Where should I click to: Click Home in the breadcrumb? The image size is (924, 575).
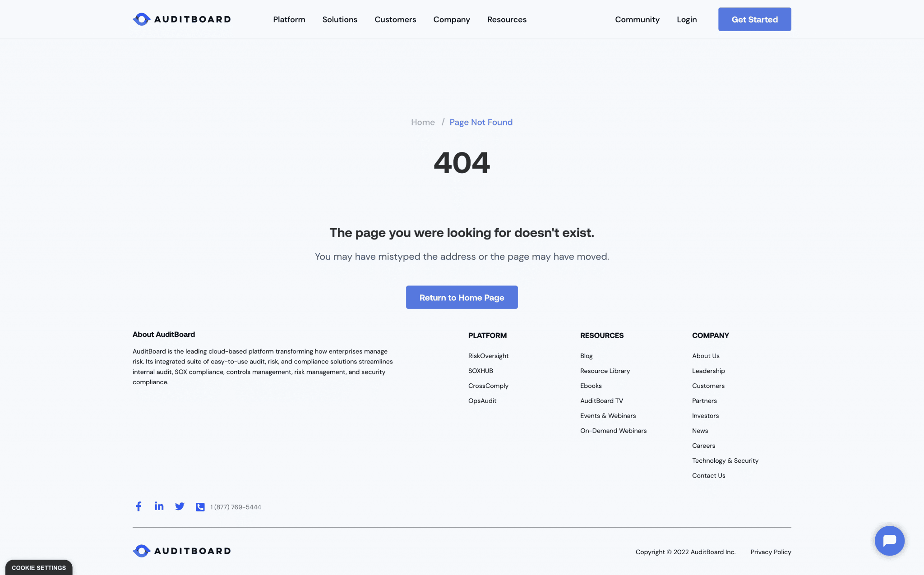pos(423,122)
